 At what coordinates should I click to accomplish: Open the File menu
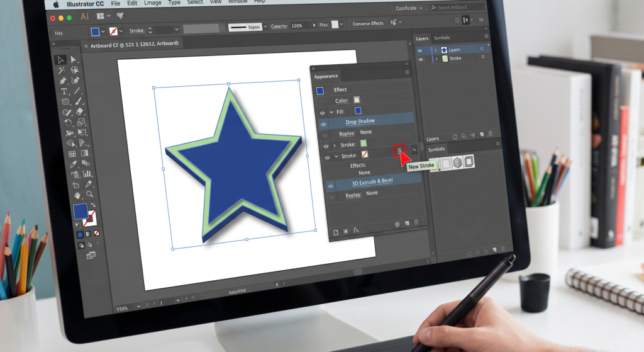116,3
